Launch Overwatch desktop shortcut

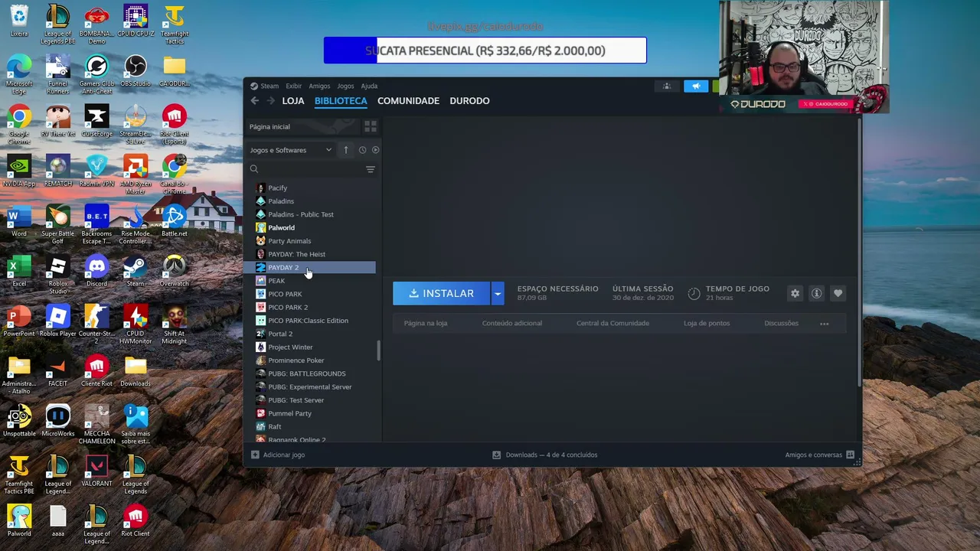pyautogui.click(x=175, y=272)
